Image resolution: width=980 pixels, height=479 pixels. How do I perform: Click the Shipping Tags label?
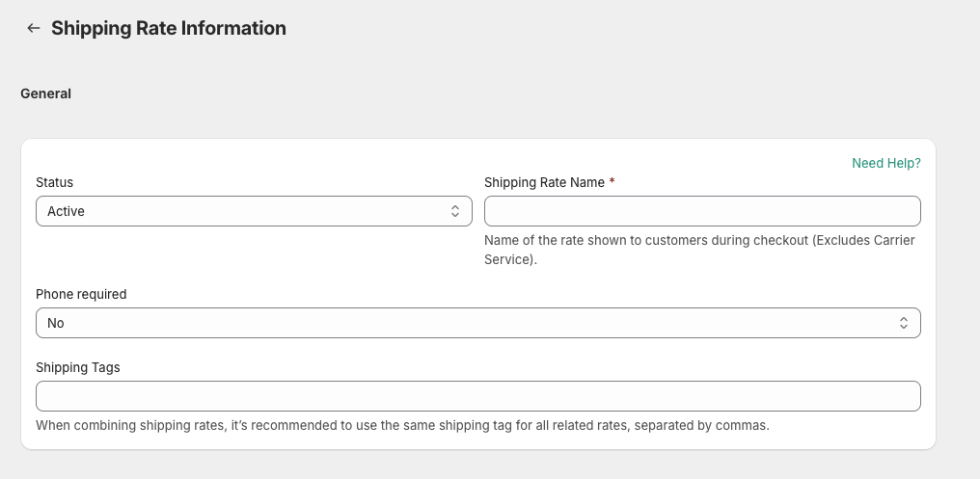tap(78, 367)
